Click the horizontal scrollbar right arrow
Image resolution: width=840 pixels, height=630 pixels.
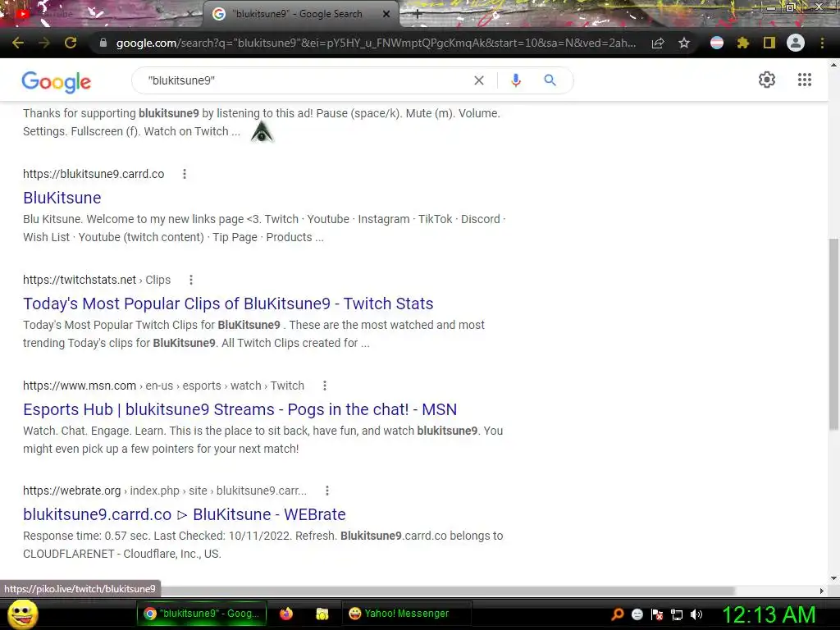click(x=822, y=591)
